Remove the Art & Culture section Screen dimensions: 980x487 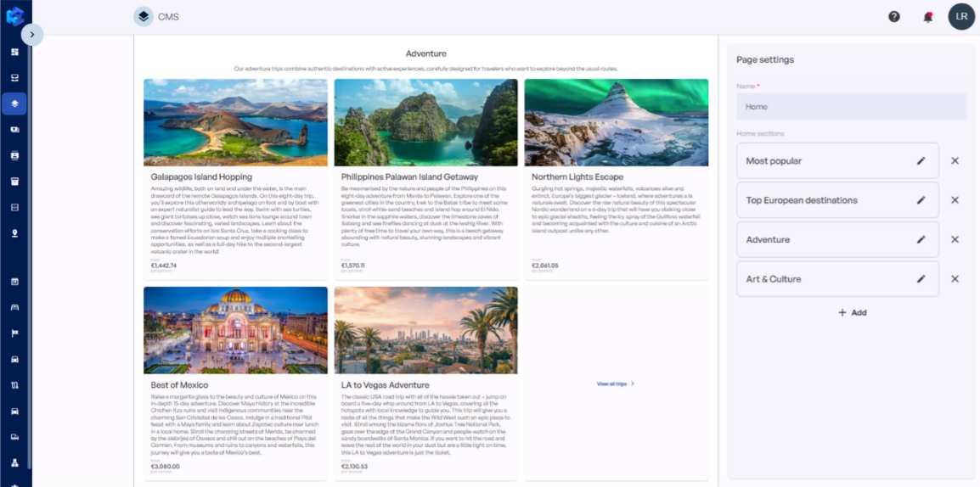click(x=955, y=279)
